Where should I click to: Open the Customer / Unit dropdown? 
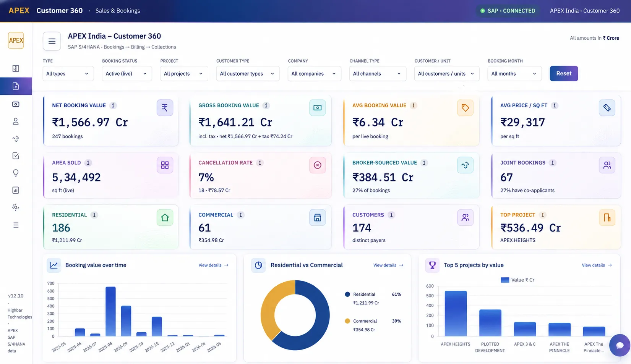pos(446,74)
